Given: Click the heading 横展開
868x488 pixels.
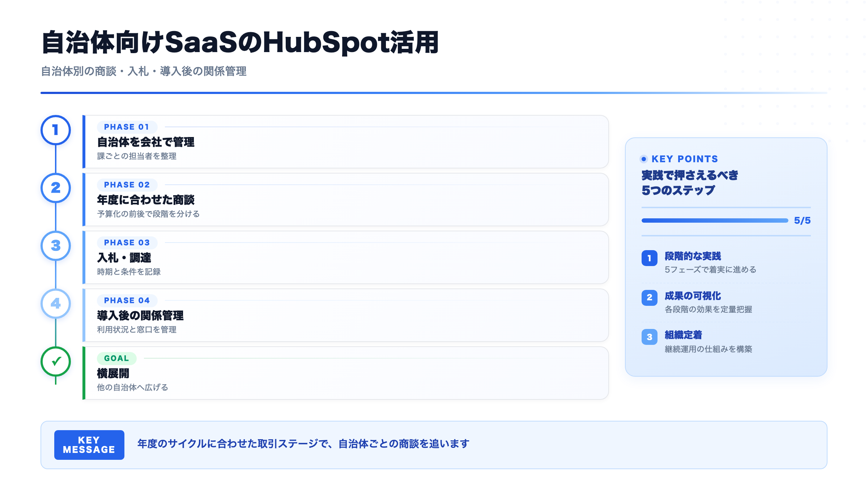Looking at the screenshot, I should [113, 373].
